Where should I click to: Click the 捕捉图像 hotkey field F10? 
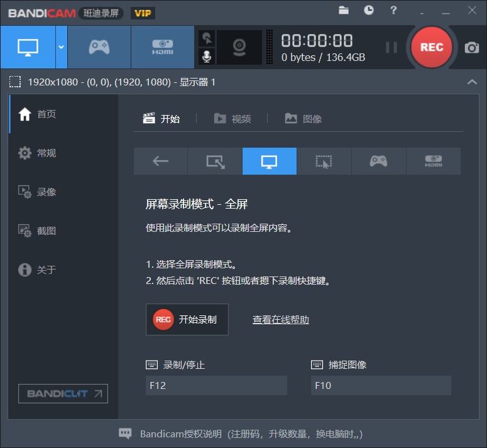point(381,386)
